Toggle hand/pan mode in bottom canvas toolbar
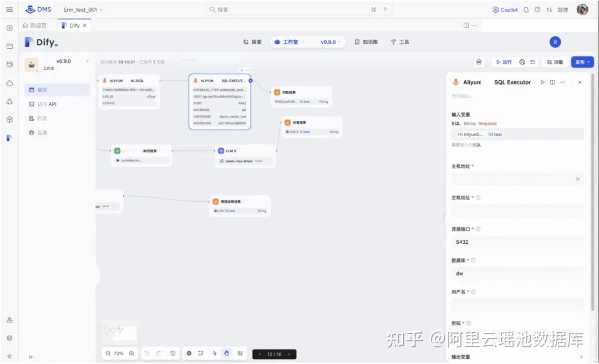599x364 pixels. click(x=226, y=353)
